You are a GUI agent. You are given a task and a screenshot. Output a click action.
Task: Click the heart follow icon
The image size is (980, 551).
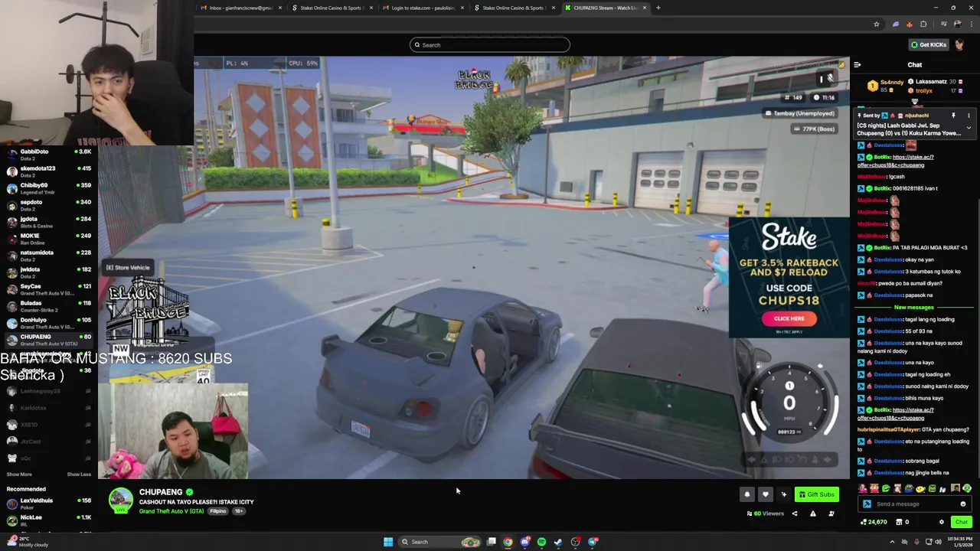[765, 494]
